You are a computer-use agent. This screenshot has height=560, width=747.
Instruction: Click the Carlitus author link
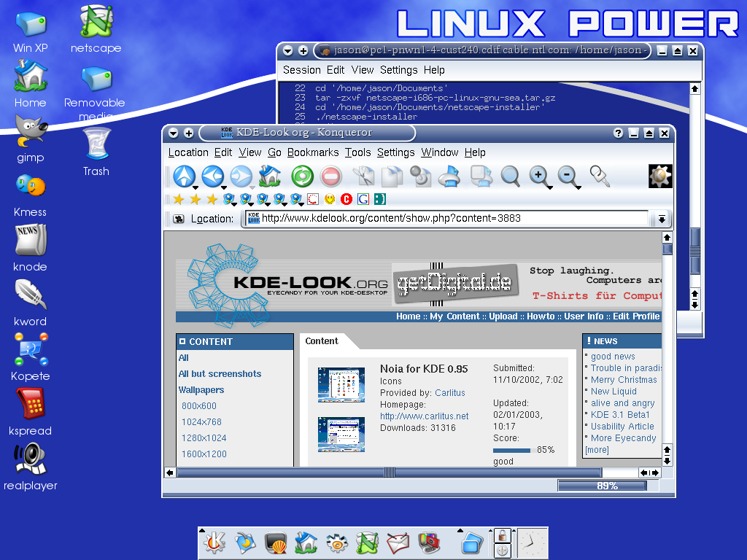[x=449, y=393]
